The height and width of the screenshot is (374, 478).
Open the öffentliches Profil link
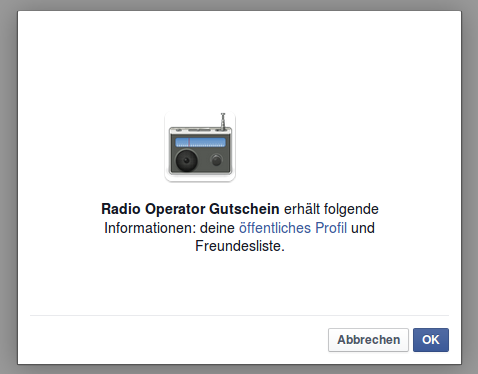(x=293, y=228)
